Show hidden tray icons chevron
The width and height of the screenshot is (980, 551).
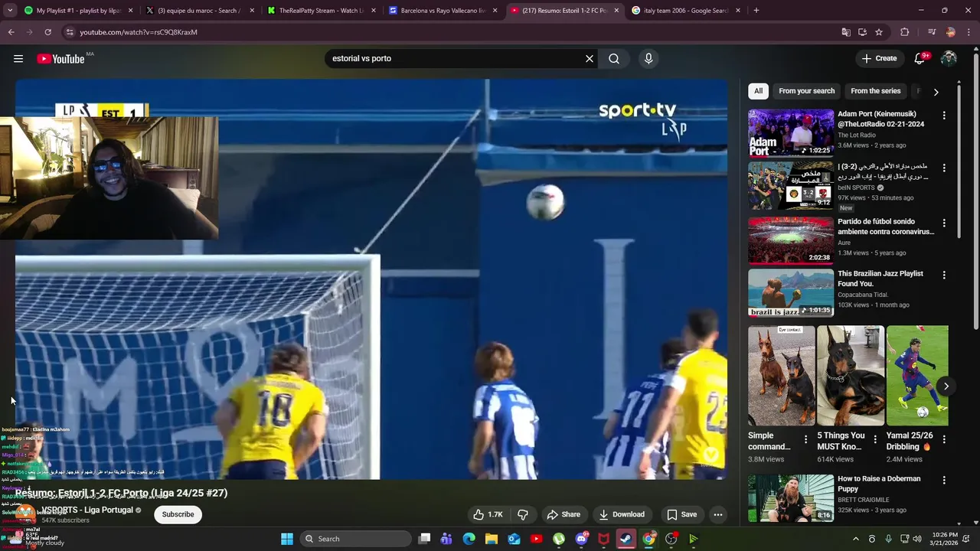855,539
